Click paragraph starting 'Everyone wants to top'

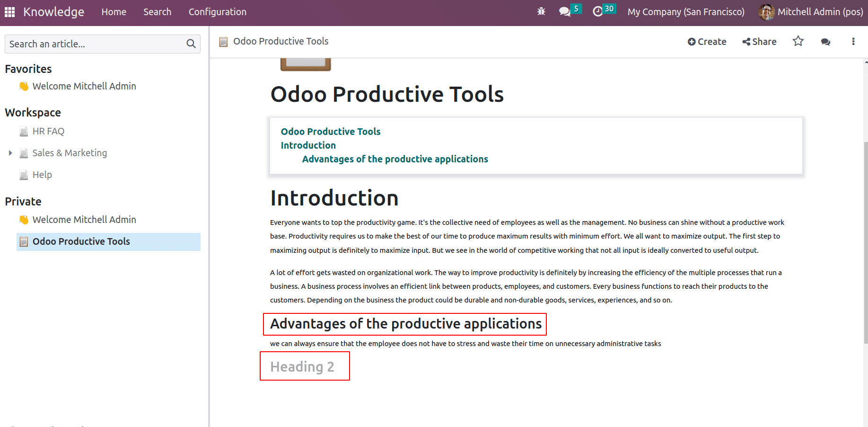527,236
